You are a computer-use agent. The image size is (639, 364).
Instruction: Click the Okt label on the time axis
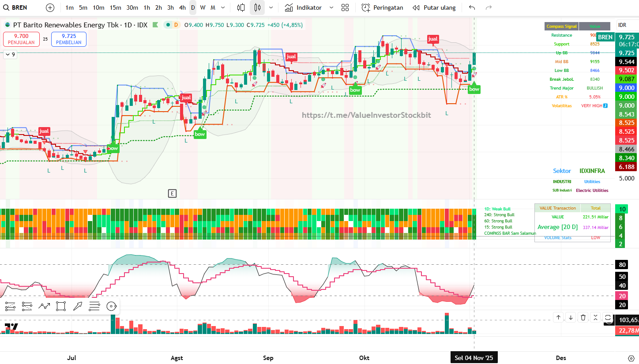tap(364, 358)
